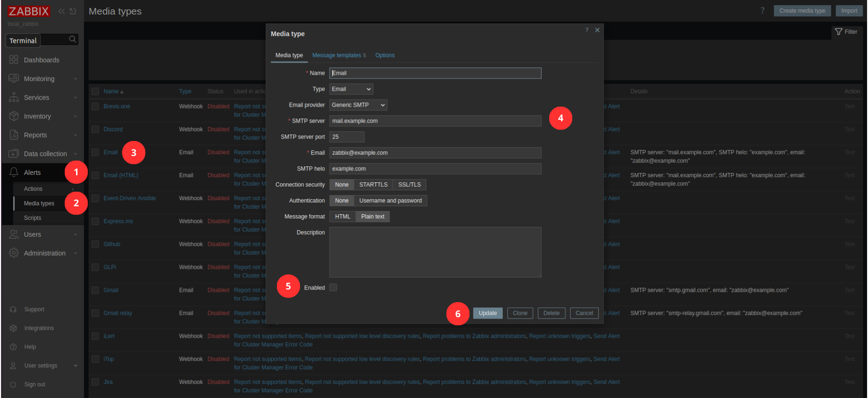The height and width of the screenshot is (398, 868).
Task: Click the SMTP server input field
Action: coord(435,121)
